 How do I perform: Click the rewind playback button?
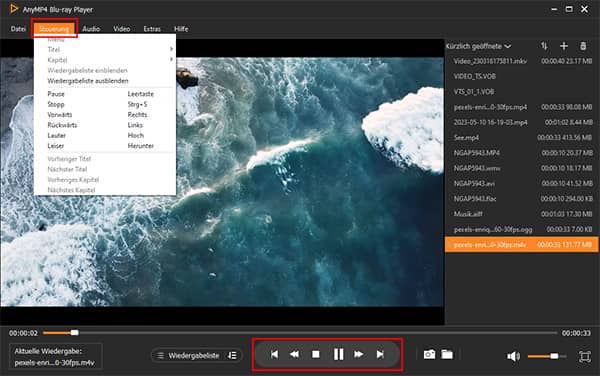tap(294, 355)
